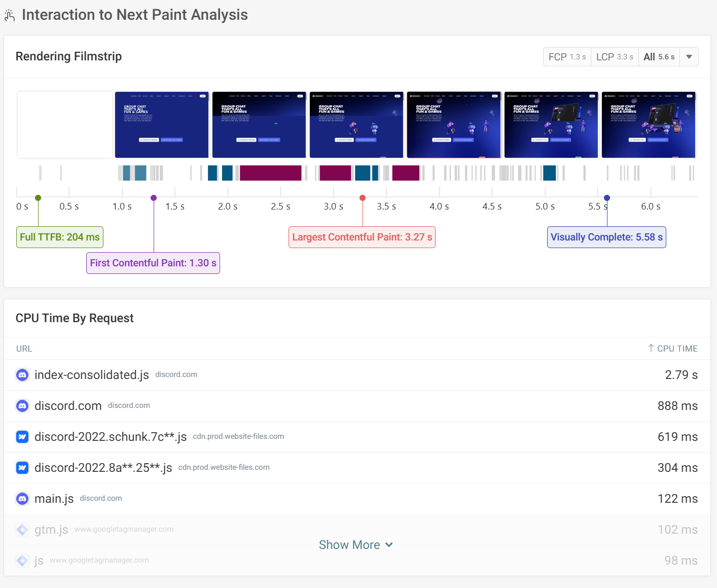
Task: Click the long magenta CPU task block
Action: point(270,173)
